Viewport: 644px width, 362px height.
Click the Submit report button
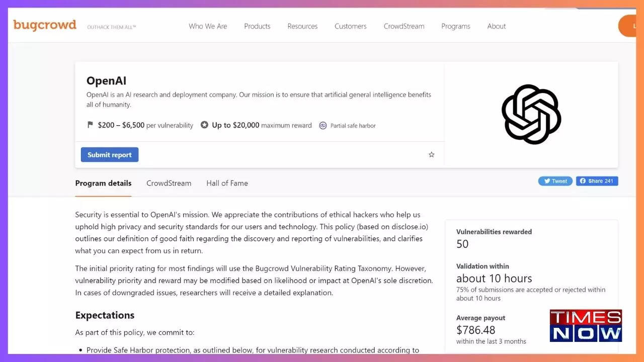click(x=109, y=154)
